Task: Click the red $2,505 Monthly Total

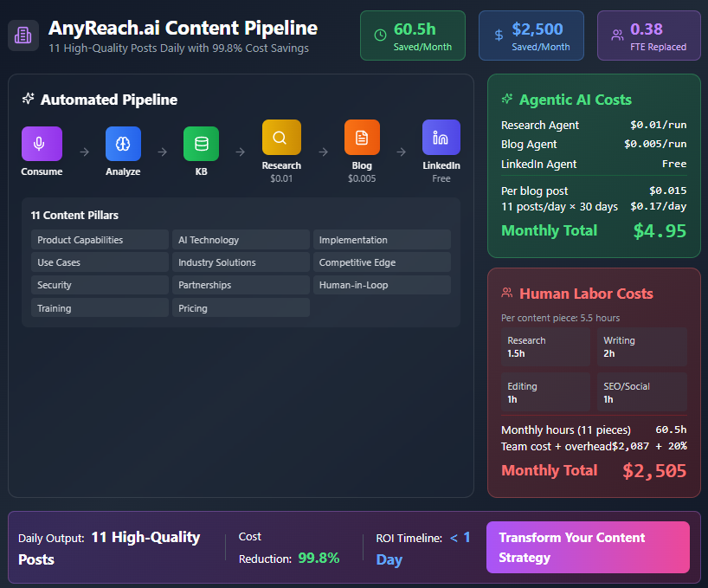Action: [654, 470]
